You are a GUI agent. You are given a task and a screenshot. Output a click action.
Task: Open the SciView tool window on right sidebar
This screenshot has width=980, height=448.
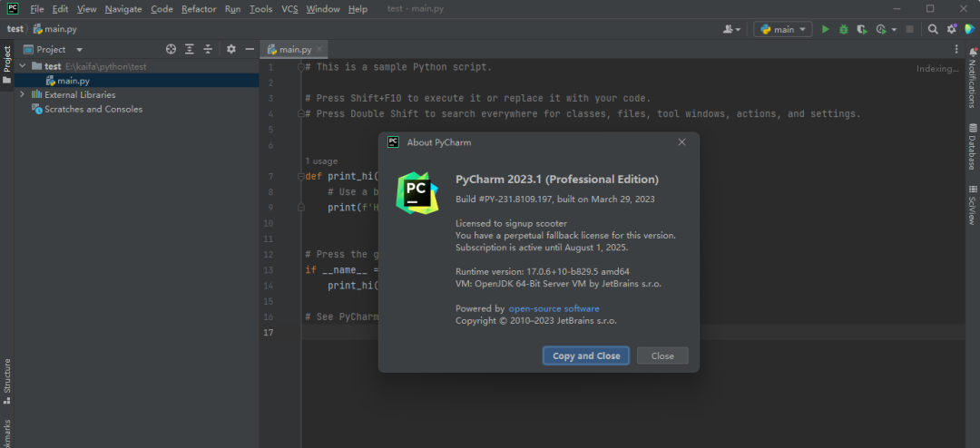tap(973, 205)
